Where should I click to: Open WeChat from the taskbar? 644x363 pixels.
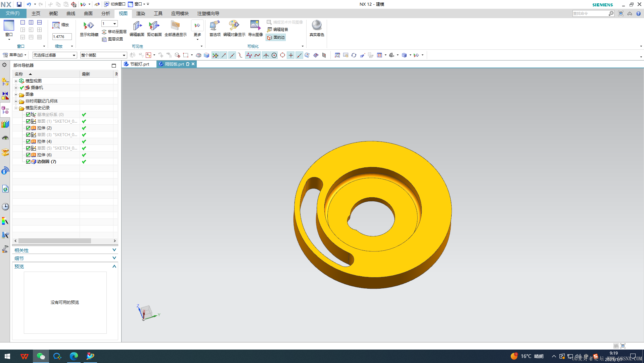(x=41, y=356)
